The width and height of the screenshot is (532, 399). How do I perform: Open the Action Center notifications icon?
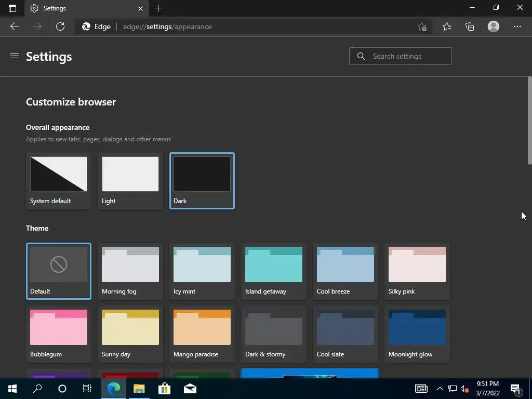(515, 389)
